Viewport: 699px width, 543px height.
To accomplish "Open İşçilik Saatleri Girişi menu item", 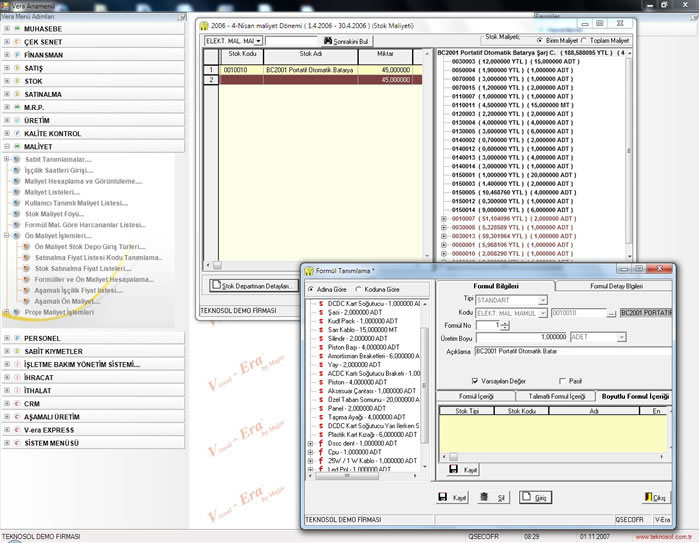I will click(59, 170).
